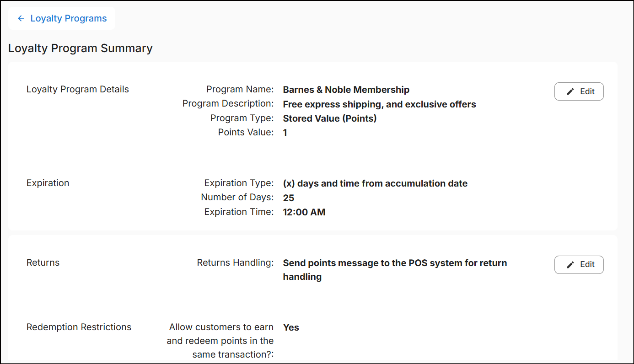The image size is (634, 364).
Task: Select the Loyalty Program Summary heading
Action: pyautogui.click(x=81, y=48)
